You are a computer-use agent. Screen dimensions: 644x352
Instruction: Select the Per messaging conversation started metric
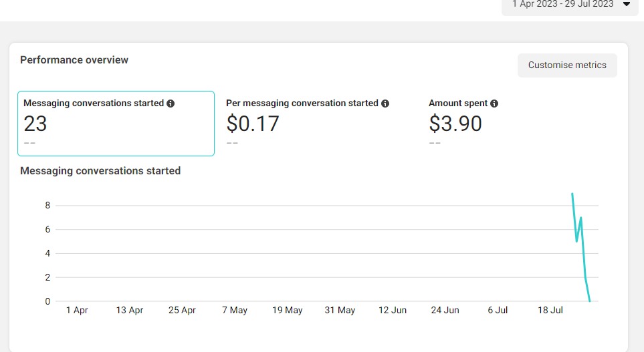click(x=319, y=124)
